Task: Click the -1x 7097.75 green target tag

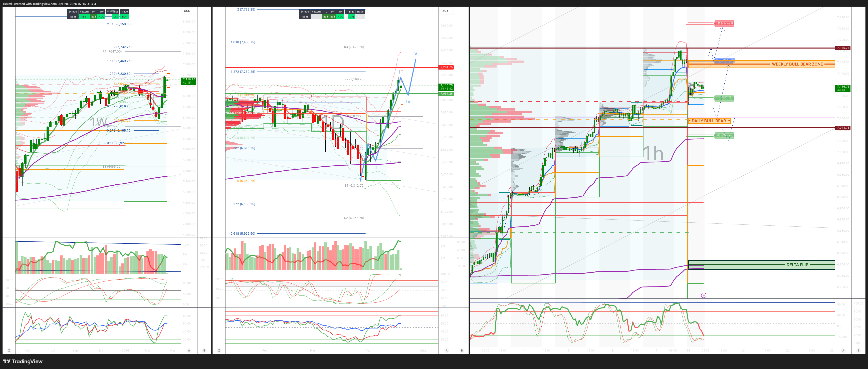Action: 724,98
